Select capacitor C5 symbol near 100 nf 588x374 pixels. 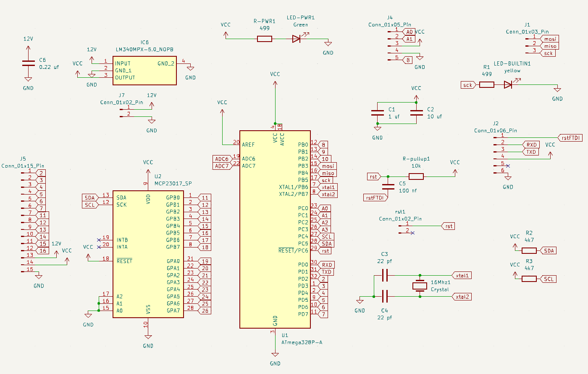tap(388, 187)
